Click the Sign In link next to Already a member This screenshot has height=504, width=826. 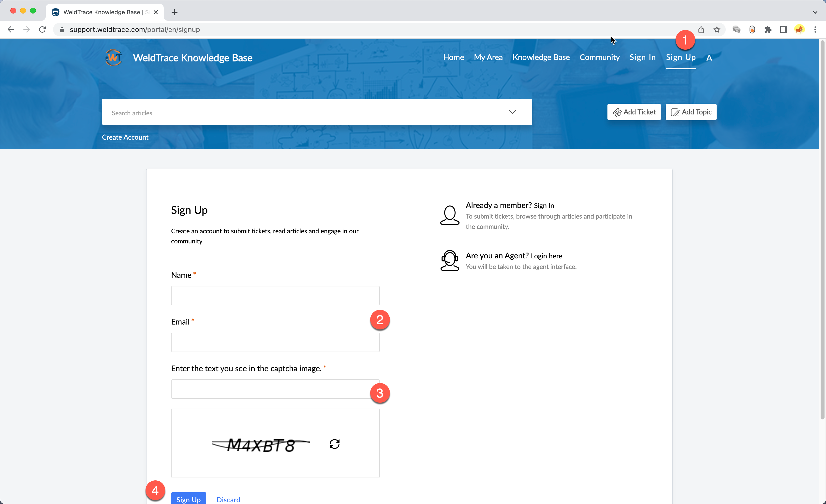coord(544,206)
